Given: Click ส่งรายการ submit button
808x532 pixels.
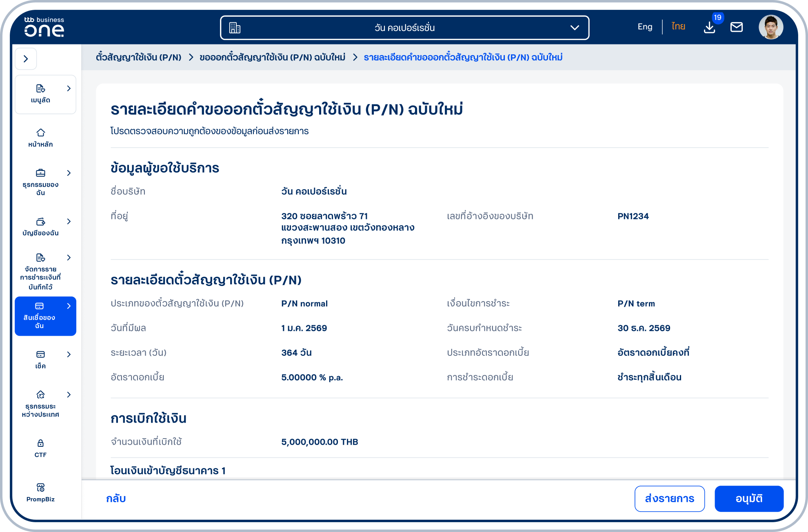Looking at the screenshot, I should point(670,499).
